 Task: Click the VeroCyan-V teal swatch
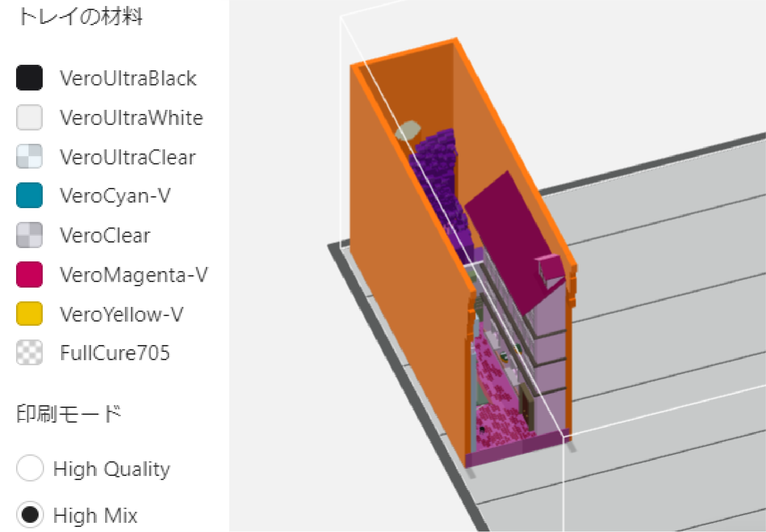click(x=29, y=195)
